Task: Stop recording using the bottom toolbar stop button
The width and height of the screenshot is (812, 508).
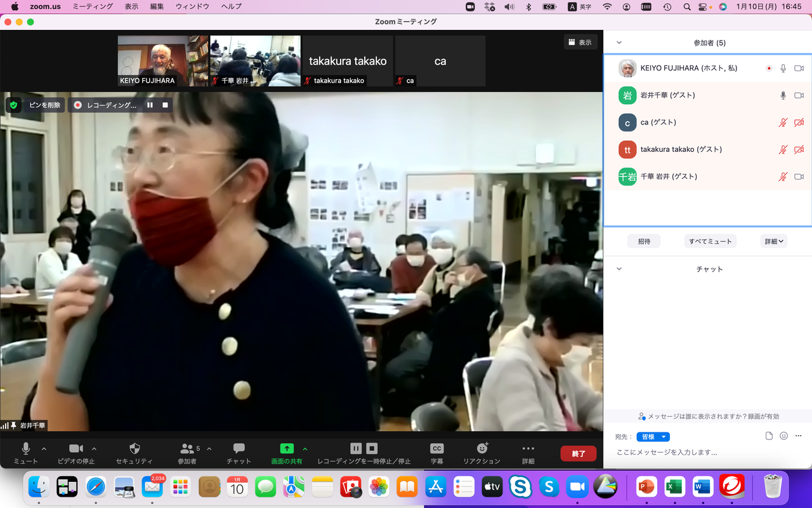Action: tap(372, 448)
